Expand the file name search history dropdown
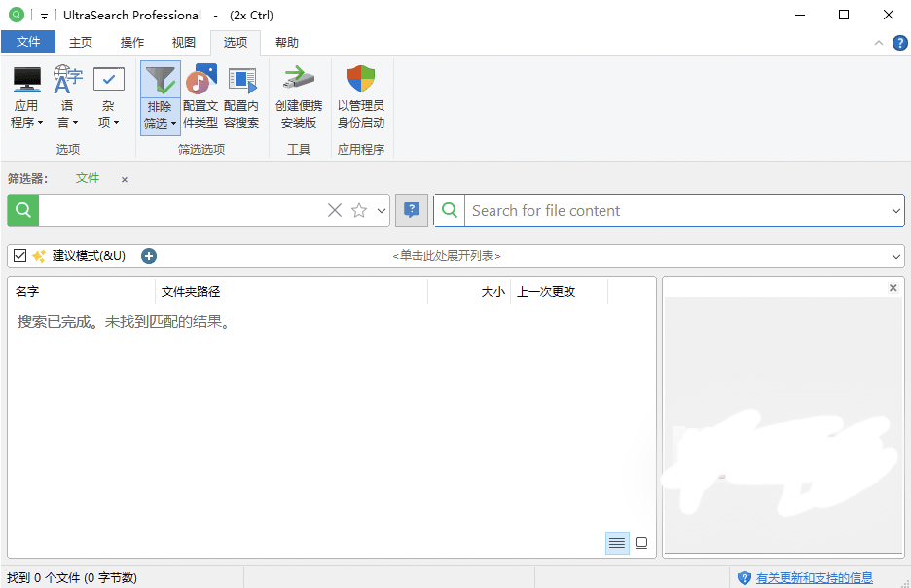This screenshot has width=911, height=588. pos(382,210)
